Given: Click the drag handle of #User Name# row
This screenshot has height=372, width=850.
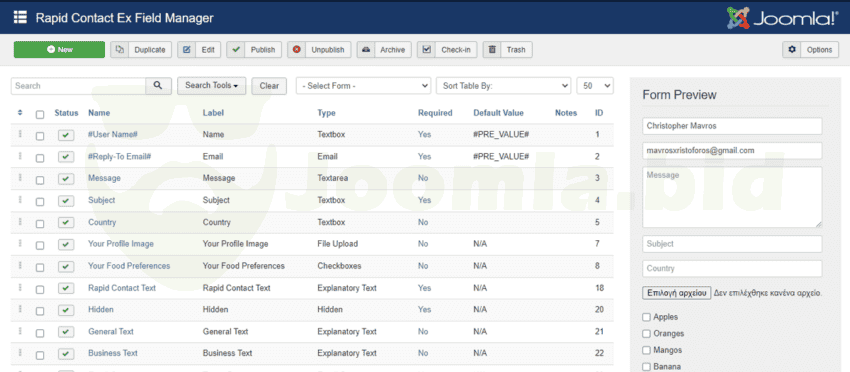Looking at the screenshot, I should point(20,134).
